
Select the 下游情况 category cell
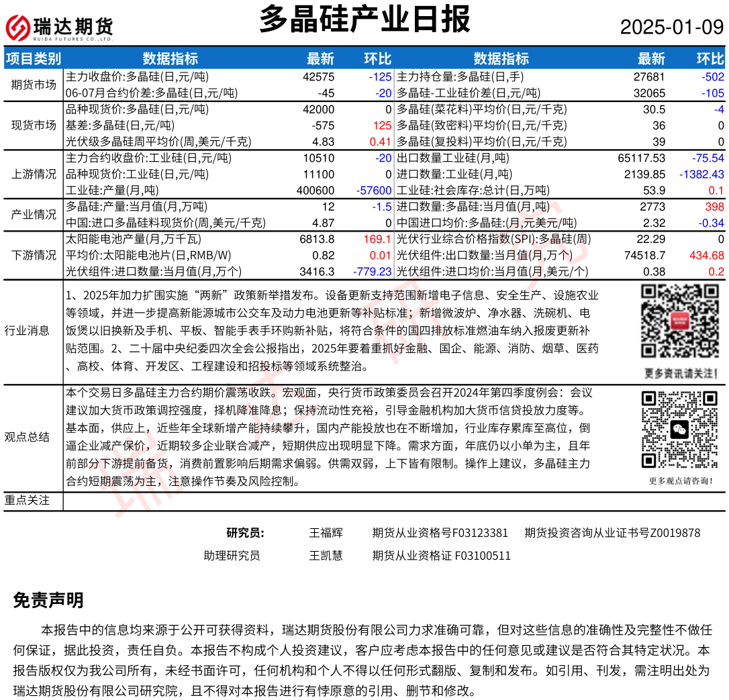pos(34,255)
